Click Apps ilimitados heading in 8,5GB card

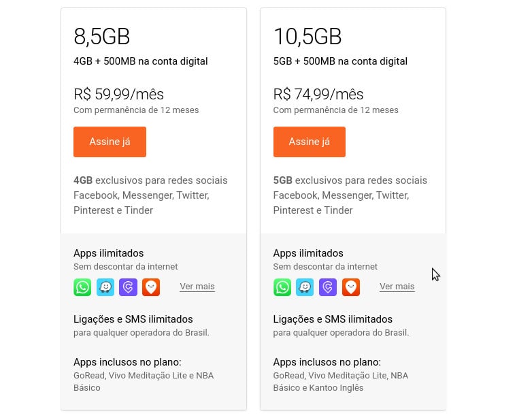(x=109, y=253)
